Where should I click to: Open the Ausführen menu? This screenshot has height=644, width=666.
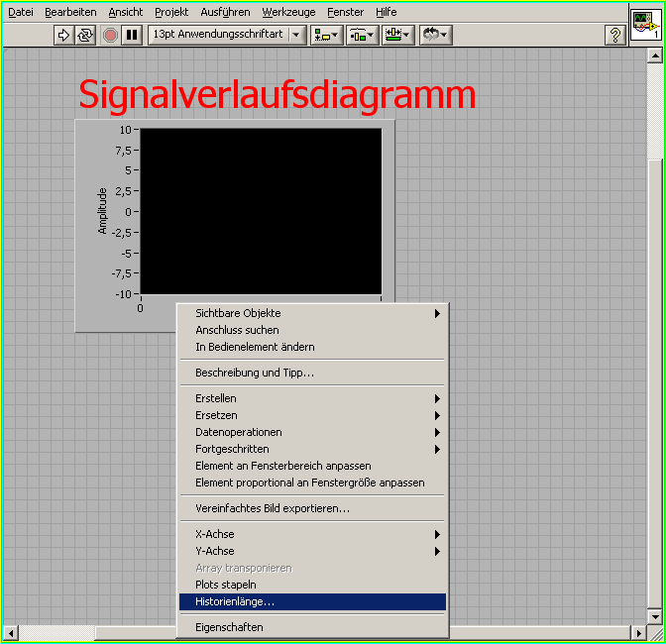pyautogui.click(x=225, y=12)
